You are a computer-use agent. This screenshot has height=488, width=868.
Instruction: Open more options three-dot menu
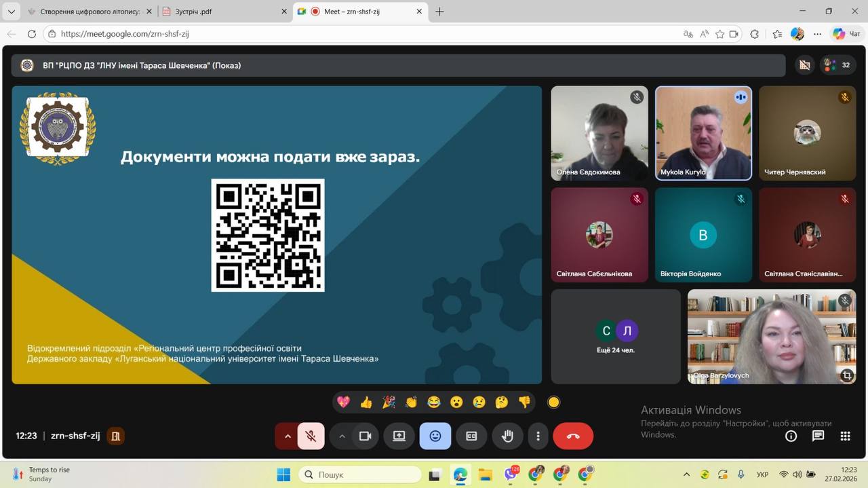click(538, 436)
